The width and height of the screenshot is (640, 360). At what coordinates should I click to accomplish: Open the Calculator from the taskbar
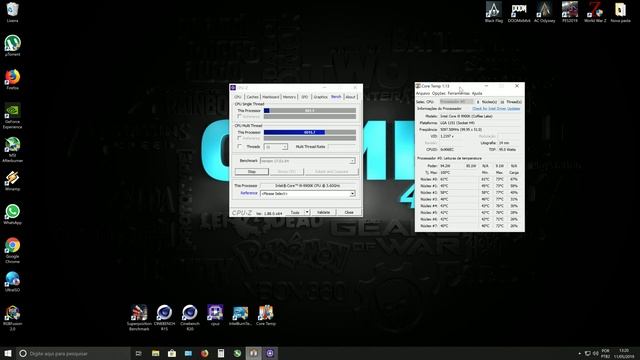click(221, 353)
